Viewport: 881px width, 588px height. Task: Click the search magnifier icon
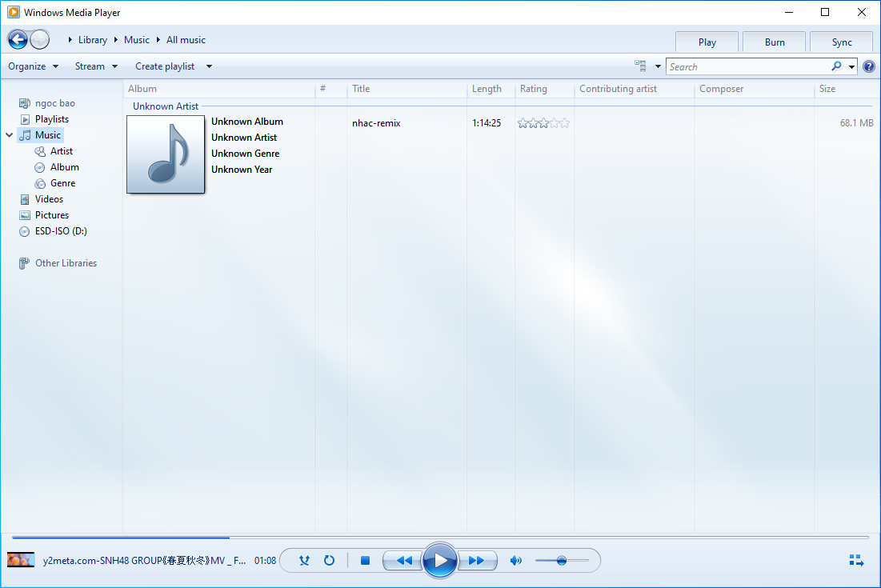tap(836, 66)
